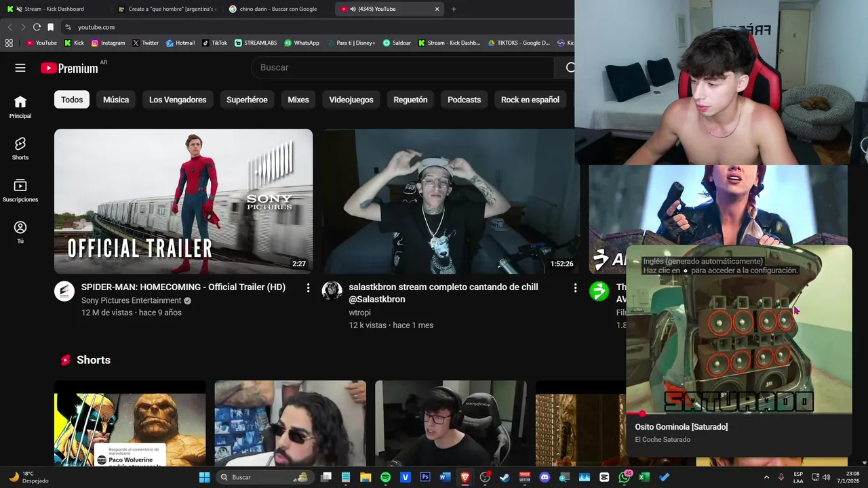
Task: Click the bookmark icon beside address bar
Action: coord(50,27)
